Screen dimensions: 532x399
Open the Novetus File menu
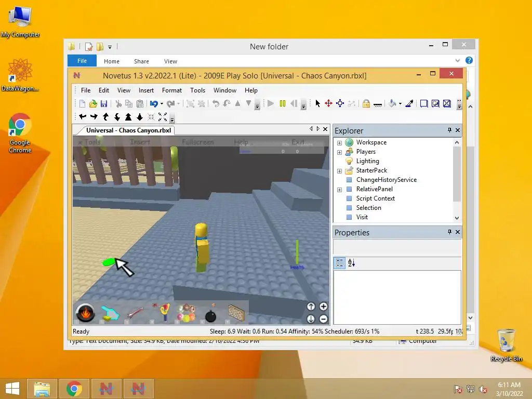pyautogui.click(x=86, y=90)
